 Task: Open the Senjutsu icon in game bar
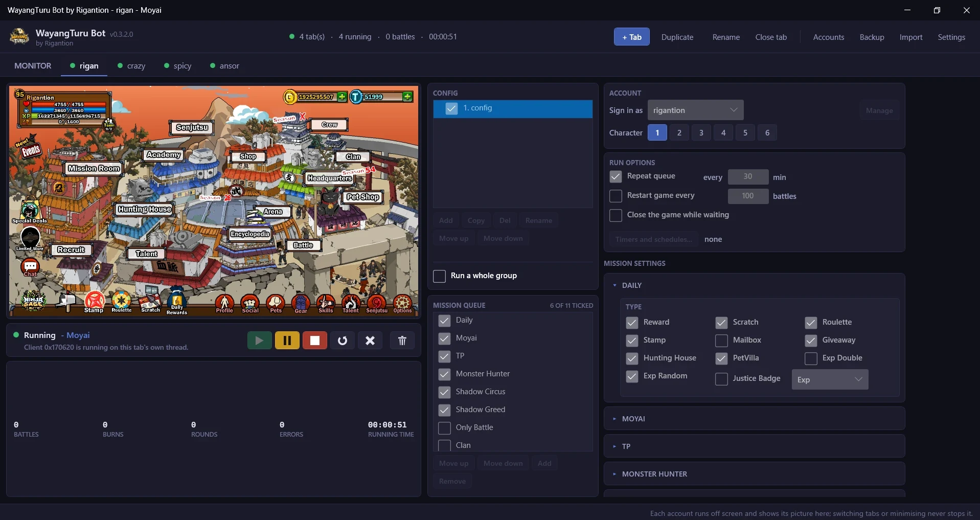pos(377,304)
